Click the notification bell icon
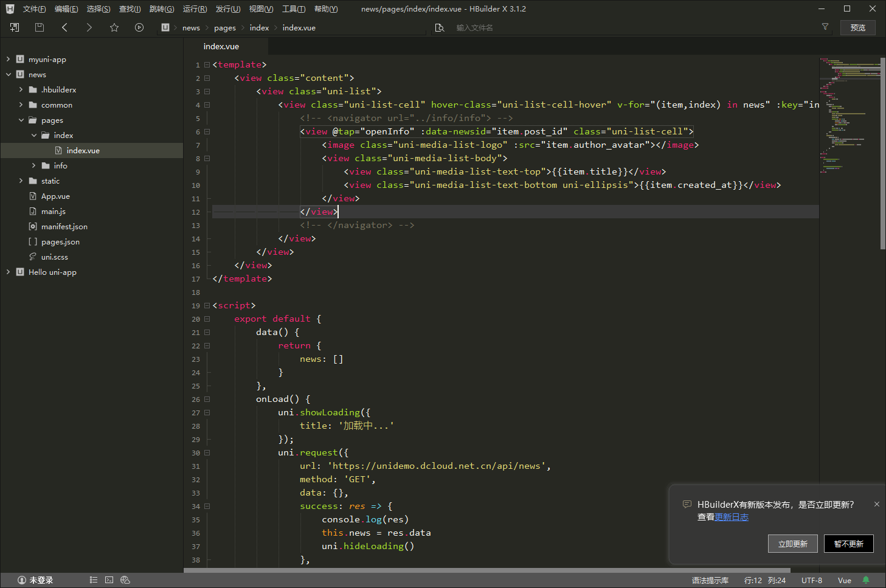886x588 pixels. pos(866,580)
